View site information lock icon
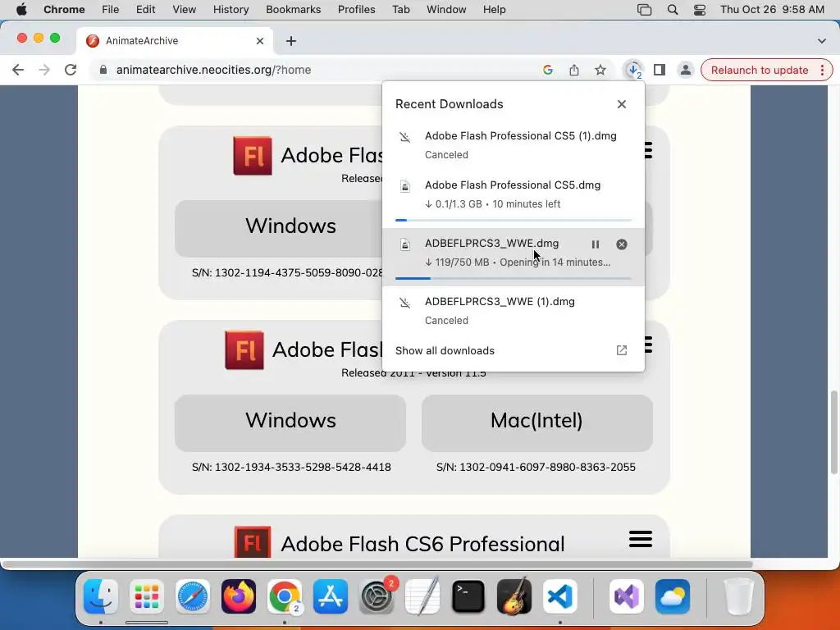Viewport: 840px width, 630px height. [103, 70]
